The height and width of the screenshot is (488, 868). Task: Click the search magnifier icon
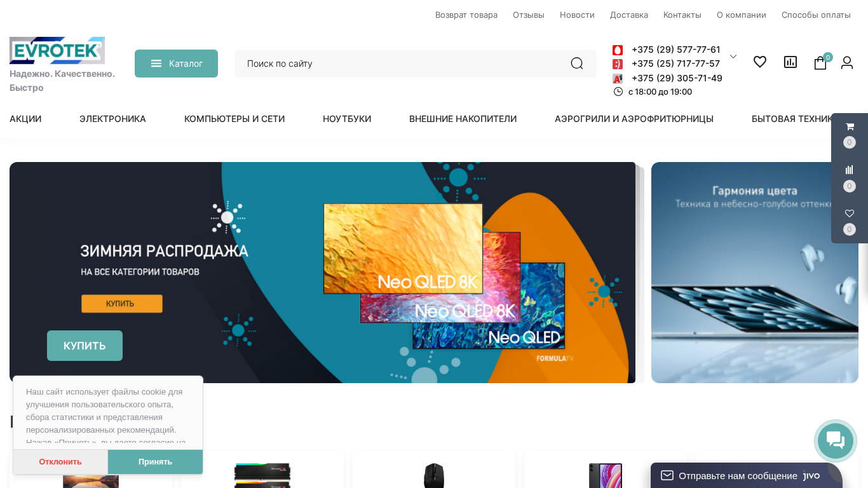tap(576, 64)
